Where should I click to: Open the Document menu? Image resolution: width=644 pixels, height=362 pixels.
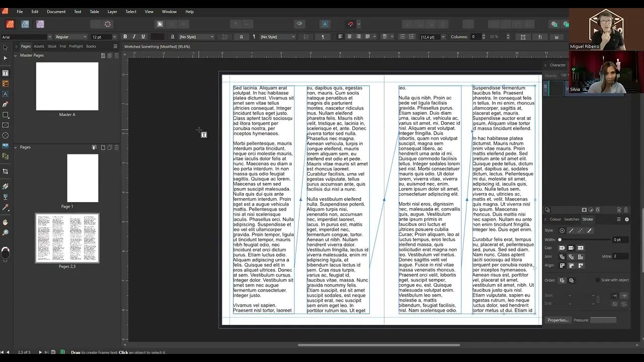point(56,12)
